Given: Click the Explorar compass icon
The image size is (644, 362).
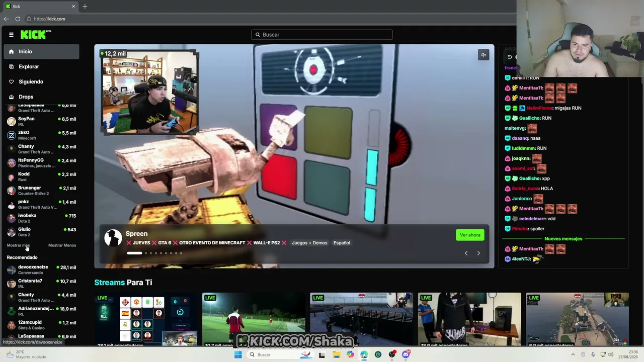Looking at the screenshot, I should point(11,67).
